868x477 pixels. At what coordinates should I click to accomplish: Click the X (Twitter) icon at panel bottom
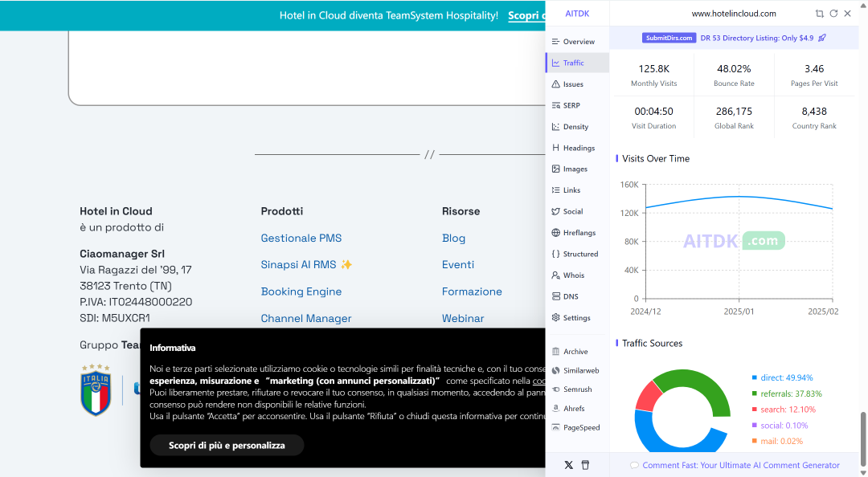tap(568, 465)
